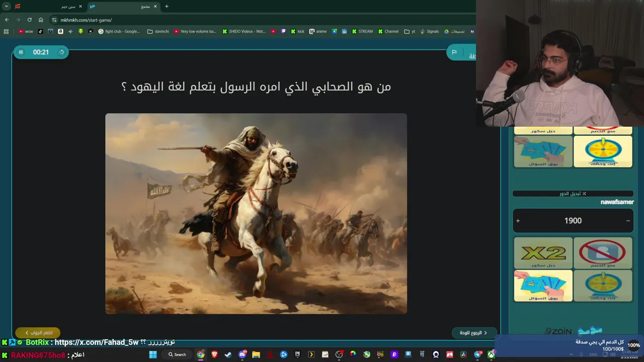644x362 pixels.
Task: Open the Windows Start menu
Action: 153,354
